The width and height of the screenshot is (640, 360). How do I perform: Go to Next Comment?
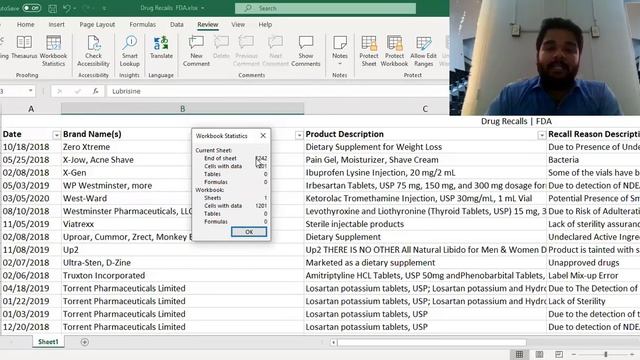point(276,51)
